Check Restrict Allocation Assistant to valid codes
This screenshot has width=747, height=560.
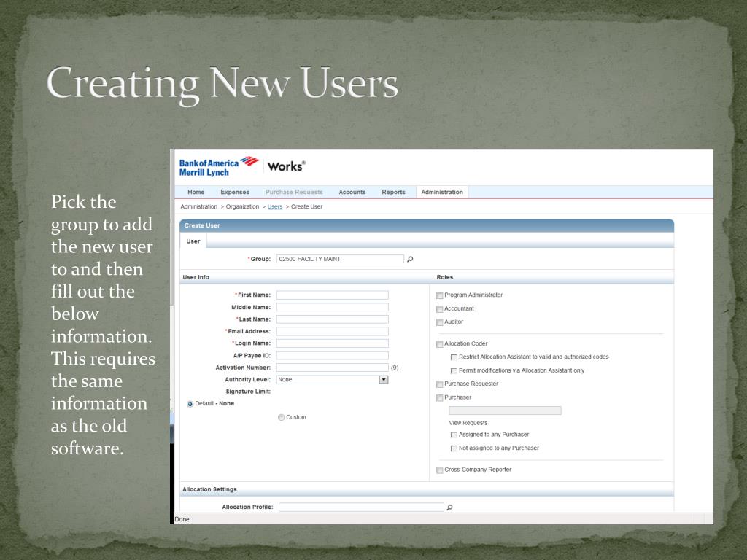[x=454, y=357]
